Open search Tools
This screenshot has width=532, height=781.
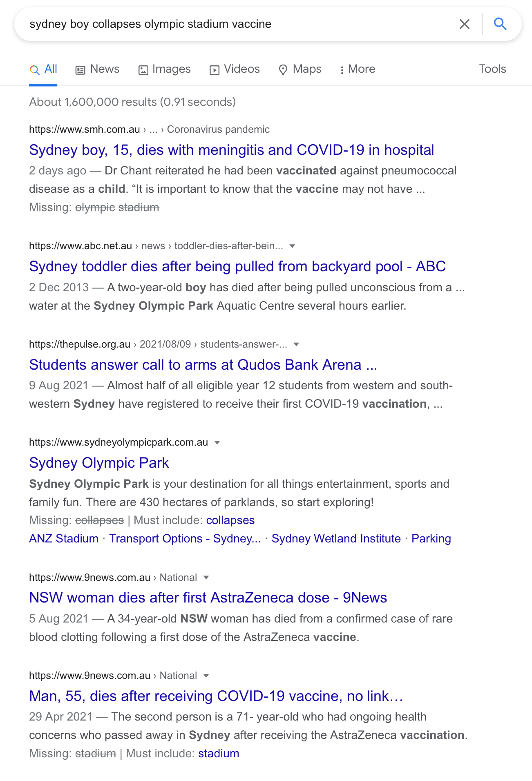pyautogui.click(x=492, y=69)
